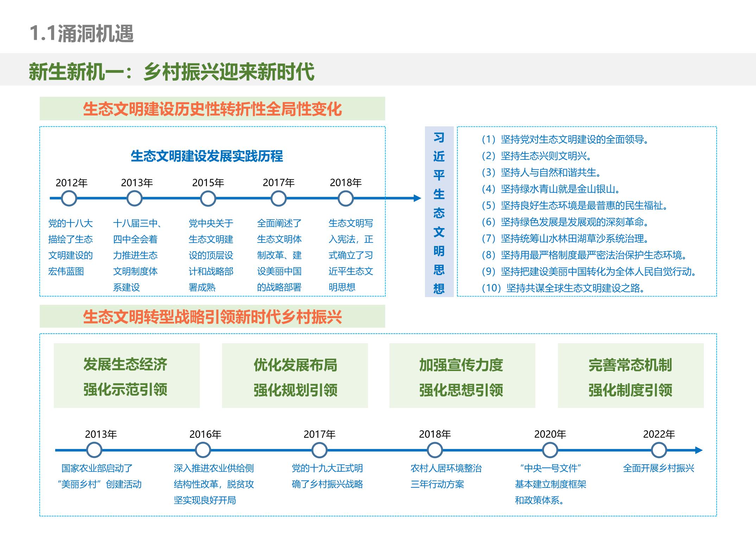Click item (10) 坚持共谋全球生态文明建设之路
This screenshot has width=756, height=535.
pos(564,288)
